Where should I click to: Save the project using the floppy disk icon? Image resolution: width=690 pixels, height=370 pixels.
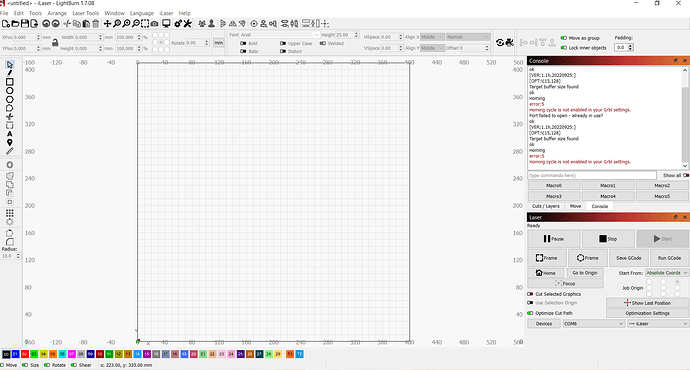[x=25, y=24]
